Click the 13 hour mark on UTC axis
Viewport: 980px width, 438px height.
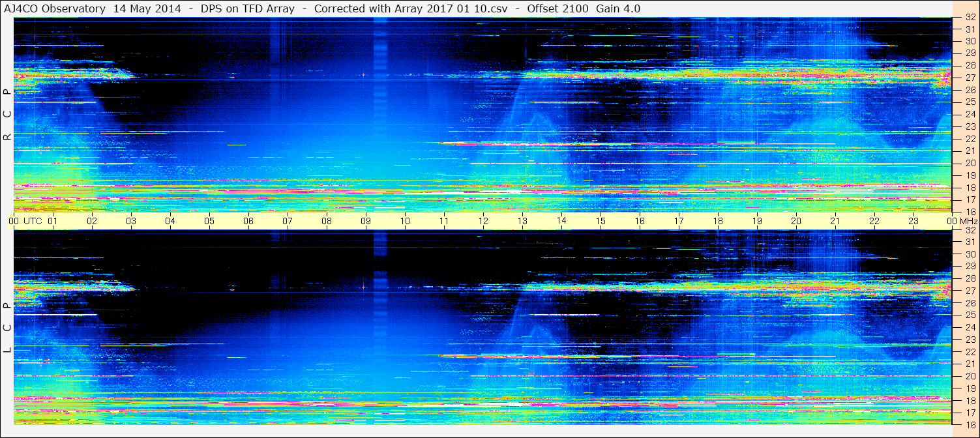522,221
